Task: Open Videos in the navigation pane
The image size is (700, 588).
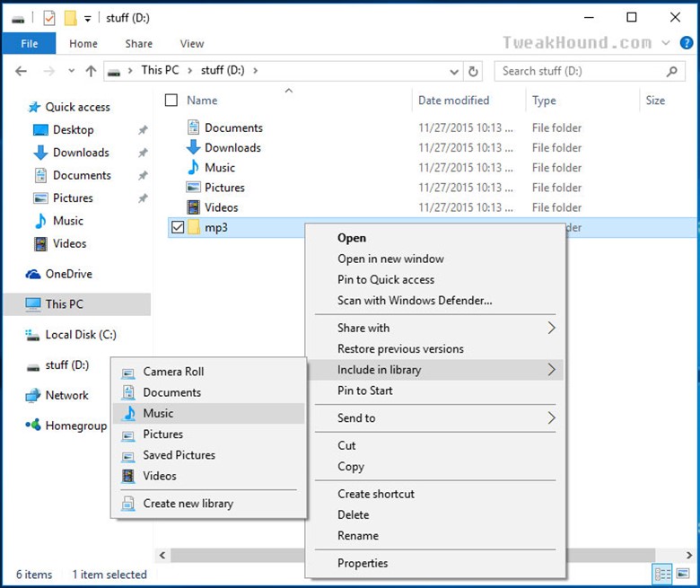Action: pos(69,243)
